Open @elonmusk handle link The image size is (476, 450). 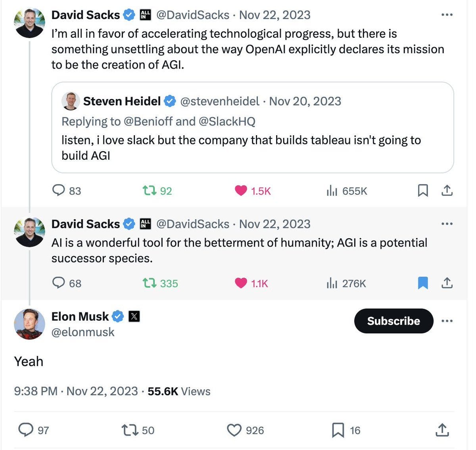coord(83,332)
